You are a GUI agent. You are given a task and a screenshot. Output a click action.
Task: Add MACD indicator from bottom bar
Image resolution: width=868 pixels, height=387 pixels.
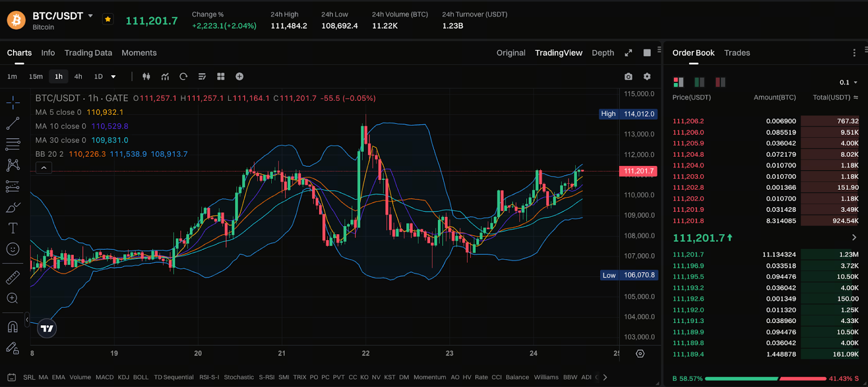[x=105, y=377]
